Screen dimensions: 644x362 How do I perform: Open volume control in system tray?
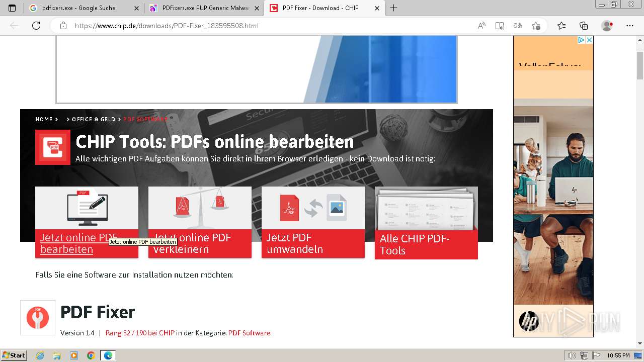pos(573,355)
